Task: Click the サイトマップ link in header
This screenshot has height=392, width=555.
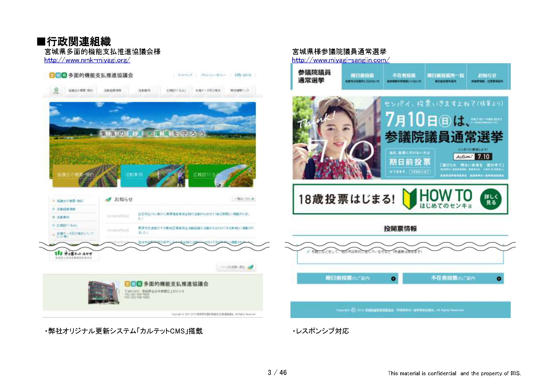Action: 185,75
